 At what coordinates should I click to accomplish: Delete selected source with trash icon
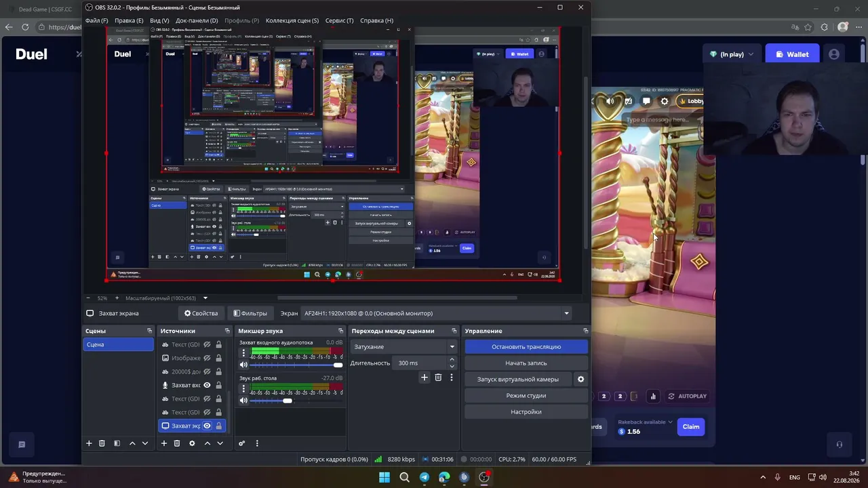coord(177,443)
